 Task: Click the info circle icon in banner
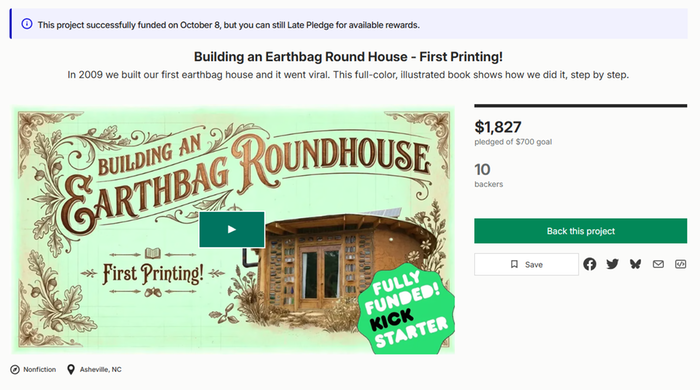[x=27, y=24]
